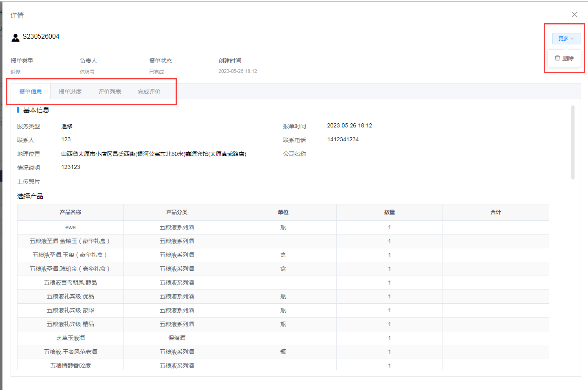This screenshot has height=390, width=588.
Task: Close the 详情 dialog with the X
Action: click(574, 15)
